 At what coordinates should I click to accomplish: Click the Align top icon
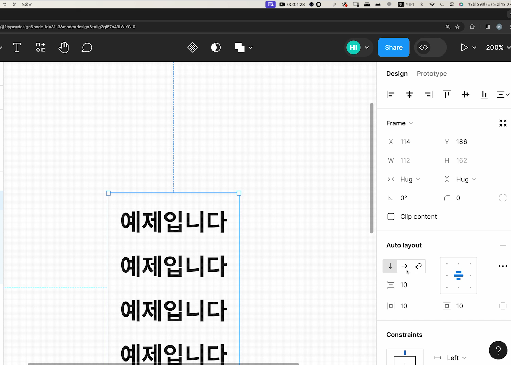click(x=447, y=95)
